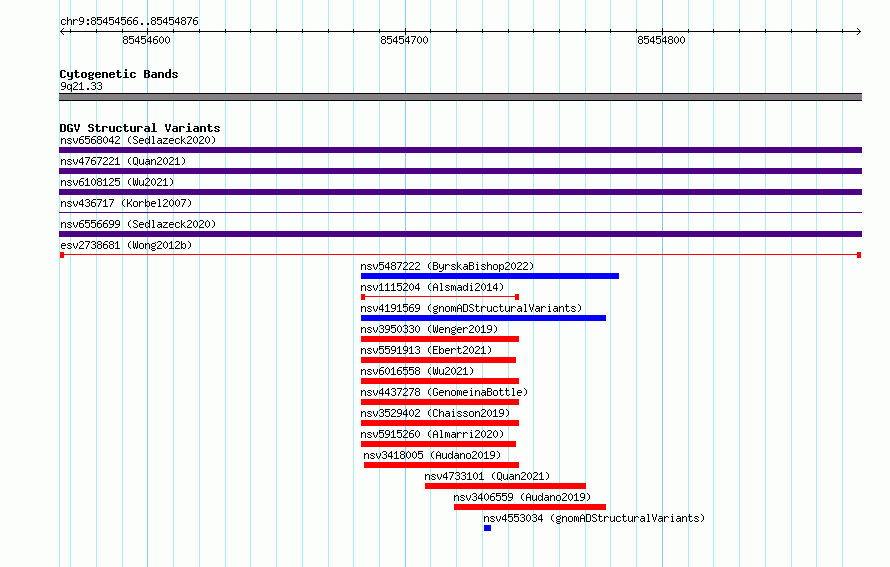Select the nsv4767221 (Quan2021) label
This screenshot has height=567, width=890.
point(123,161)
